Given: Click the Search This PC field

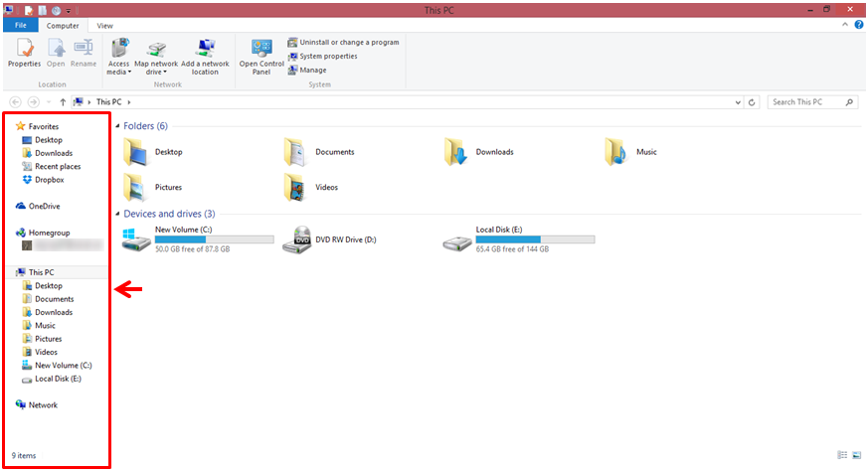Looking at the screenshot, I should point(812,101).
